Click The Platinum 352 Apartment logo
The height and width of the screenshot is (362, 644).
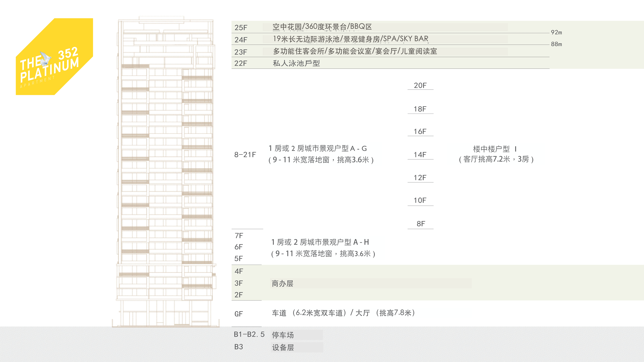click(54, 56)
